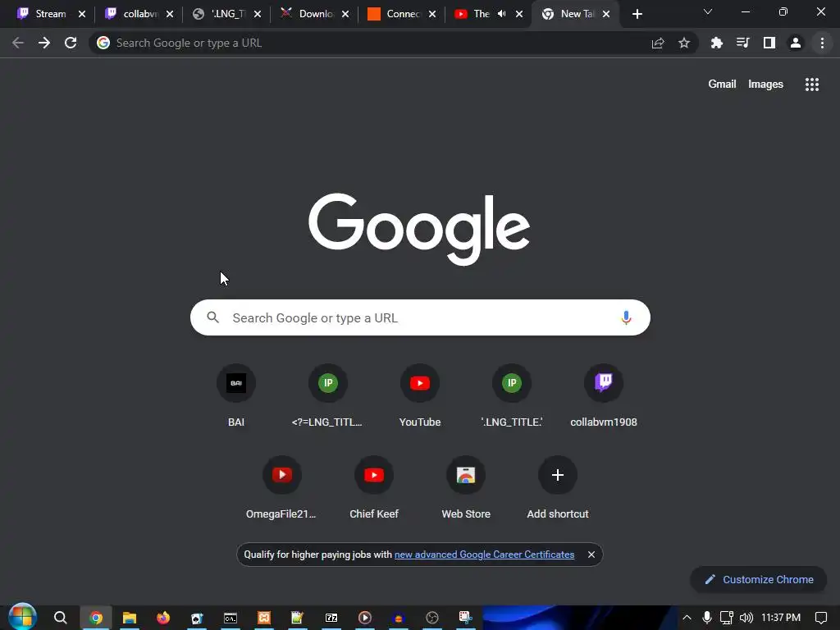The height and width of the screenshot is (630, 840).
Task: Open a new tab with plus button
Action: click(637, 14)
